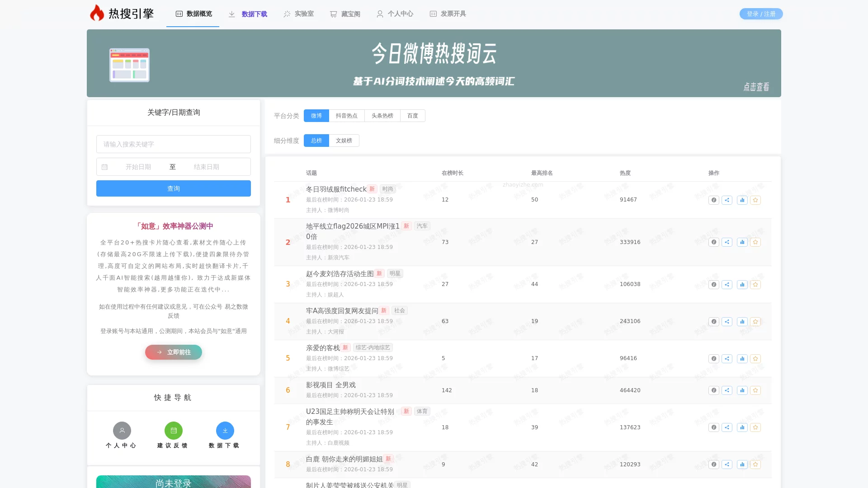Image resolution: width=868 pixels, height=488 pixels.
Task: Click the share icon on 地平线立flag topic
Action: (x=727, y=242)
